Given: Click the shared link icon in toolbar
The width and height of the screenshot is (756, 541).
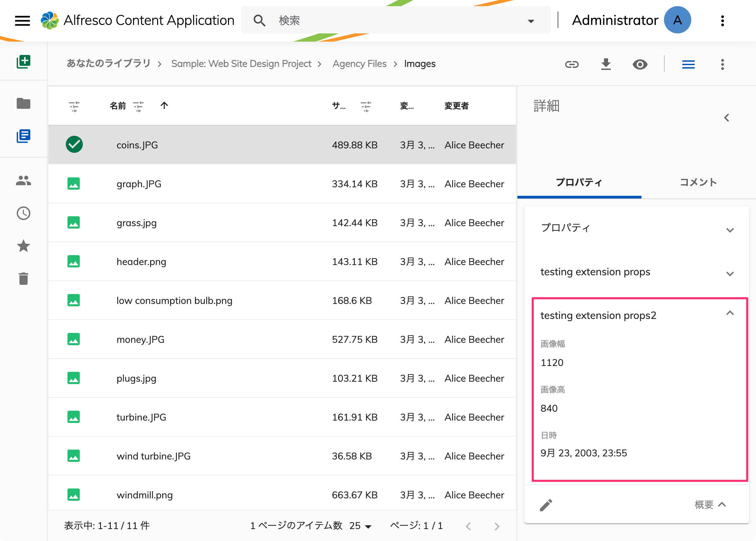Looking at the screenshot, I should 572,64.
